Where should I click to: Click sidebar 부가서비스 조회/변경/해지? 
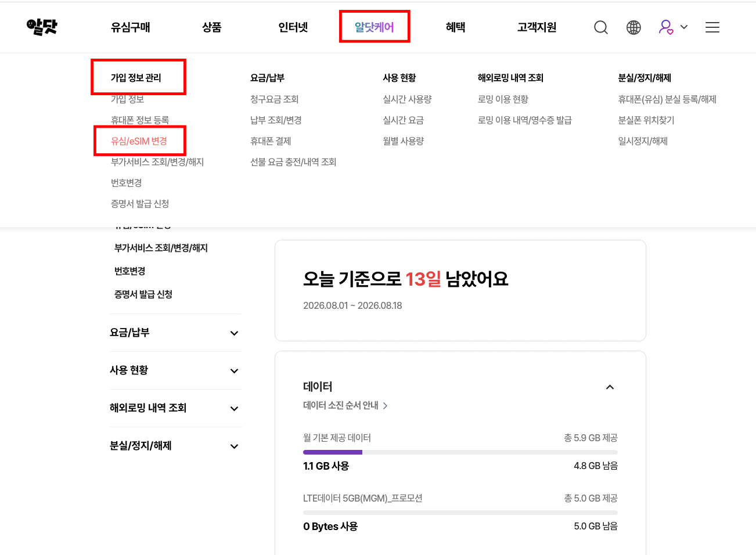[x=161, y=248]
